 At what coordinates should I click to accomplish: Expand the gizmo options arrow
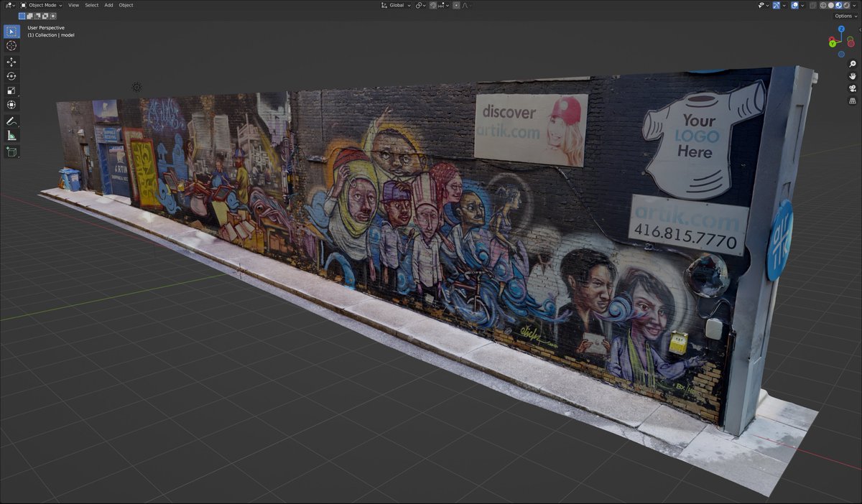click(784, 6)
